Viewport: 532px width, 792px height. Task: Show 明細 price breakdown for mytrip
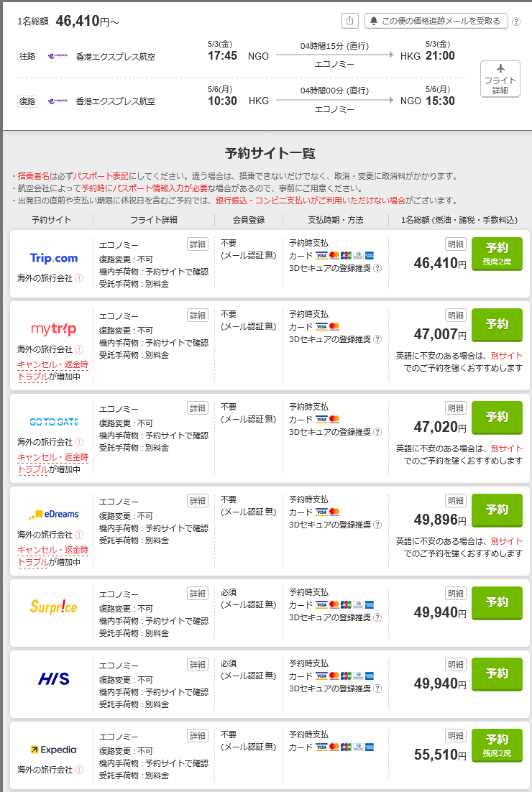pos(456,315)
